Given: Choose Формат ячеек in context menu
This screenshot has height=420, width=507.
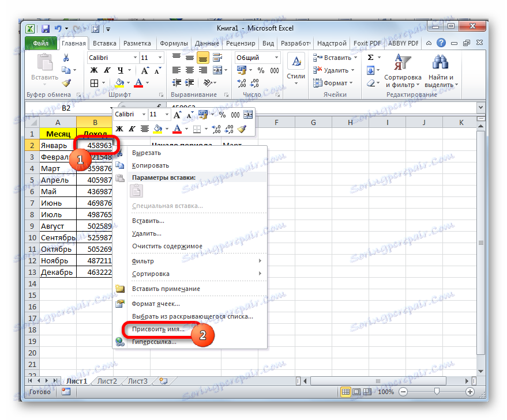Looking at the screenshot, I should point(156,304).
